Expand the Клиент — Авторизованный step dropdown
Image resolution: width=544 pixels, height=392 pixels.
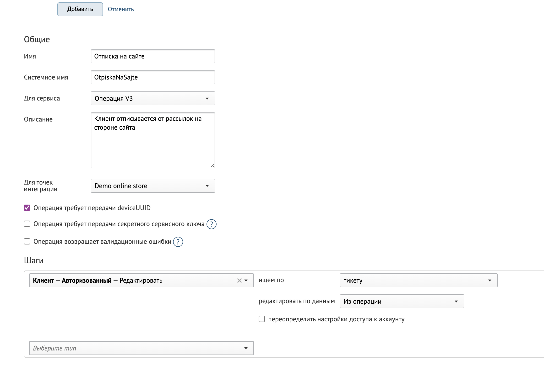pyautogui.click(x=246, y=281)
